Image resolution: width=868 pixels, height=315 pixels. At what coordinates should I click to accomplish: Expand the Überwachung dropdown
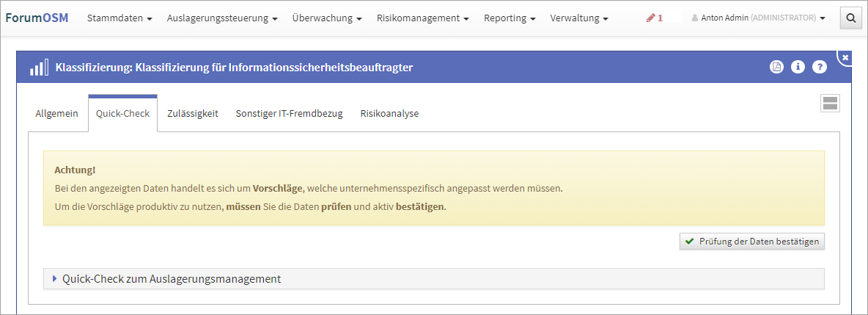pos(327,18)
